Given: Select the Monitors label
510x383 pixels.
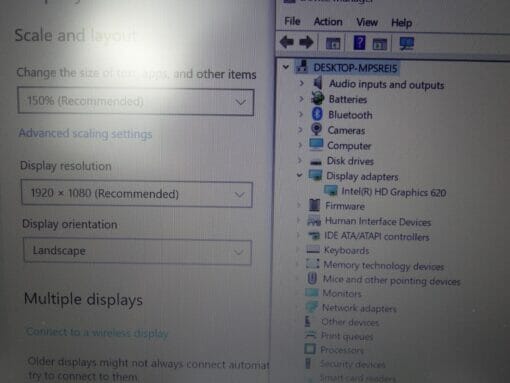Looking at the screenshot, I should (342, 293).
